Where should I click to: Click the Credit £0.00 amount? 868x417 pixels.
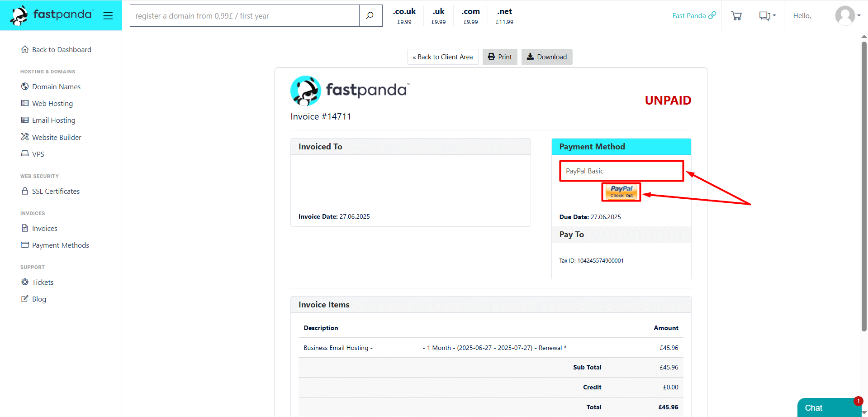tap(670, 387)
